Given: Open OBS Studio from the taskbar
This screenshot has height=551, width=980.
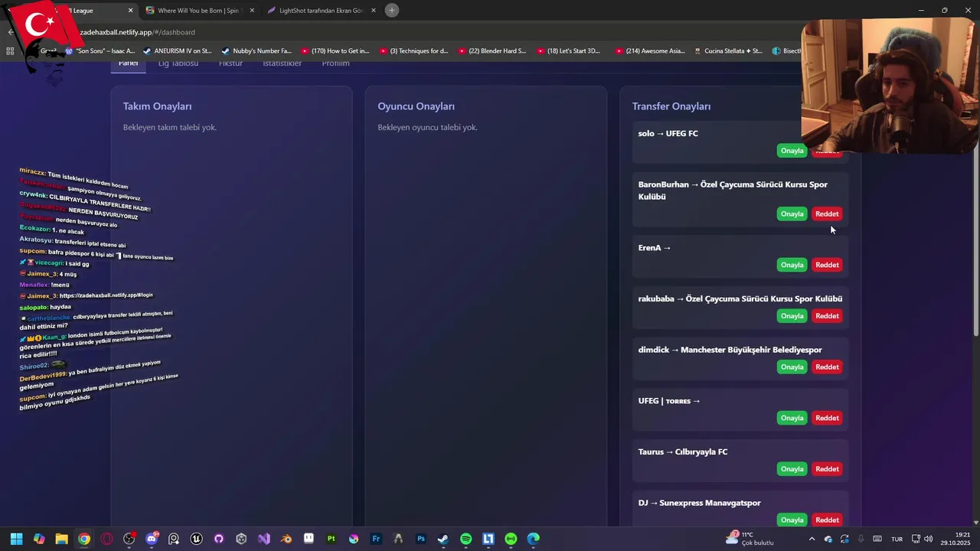Looking at the screenshot, I should click(x=129, y=539).
